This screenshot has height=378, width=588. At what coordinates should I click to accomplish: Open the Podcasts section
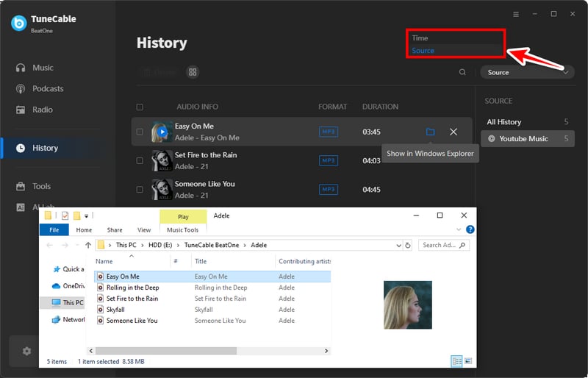[x=40, y=88]
